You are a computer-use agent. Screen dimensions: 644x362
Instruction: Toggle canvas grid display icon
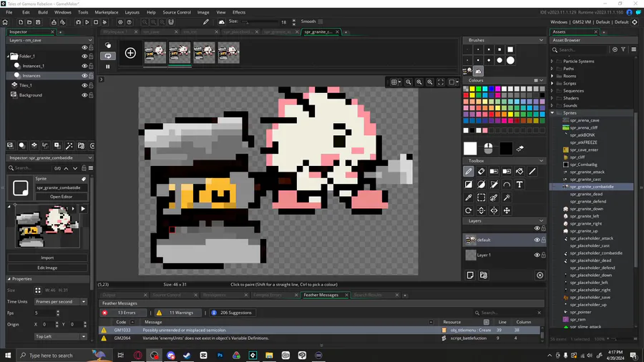tap(394, 82)
